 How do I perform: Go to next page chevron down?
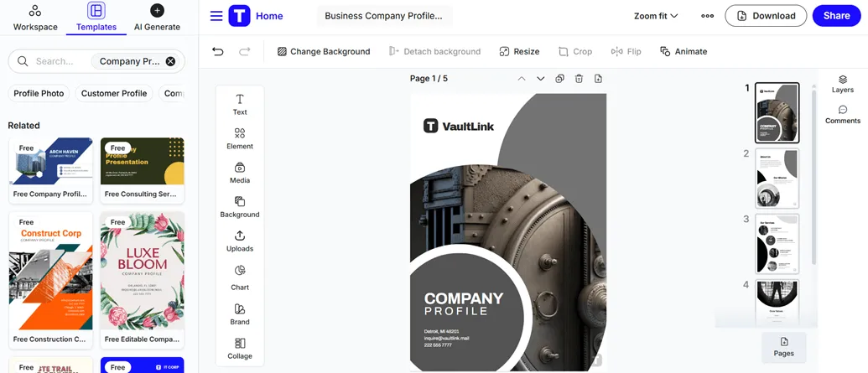[x=541, y=79]
